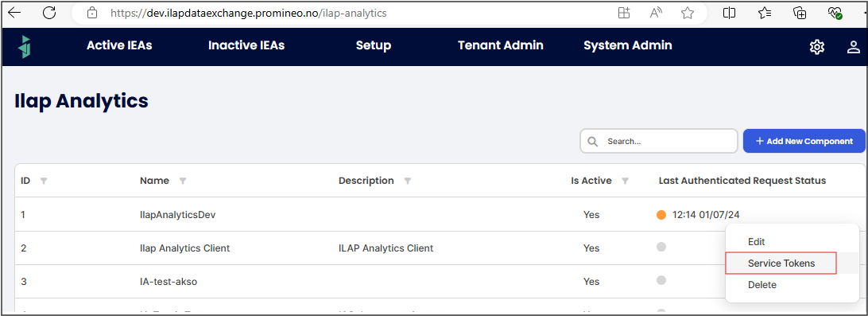This screenshot has width=868, height=316.
Task: Open the browser apps grid icon
Action: click(624, 14)
